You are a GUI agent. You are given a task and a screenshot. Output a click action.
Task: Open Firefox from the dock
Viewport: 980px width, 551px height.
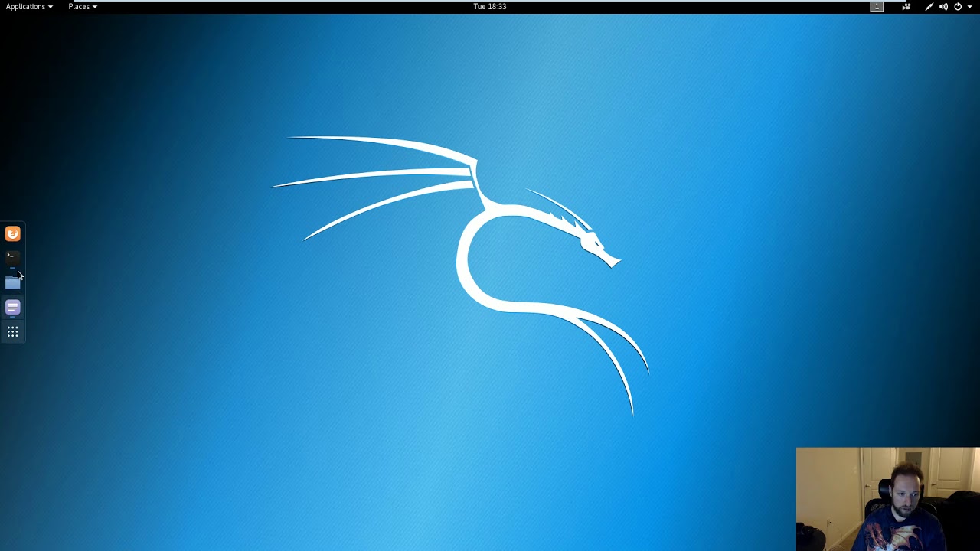12,233
